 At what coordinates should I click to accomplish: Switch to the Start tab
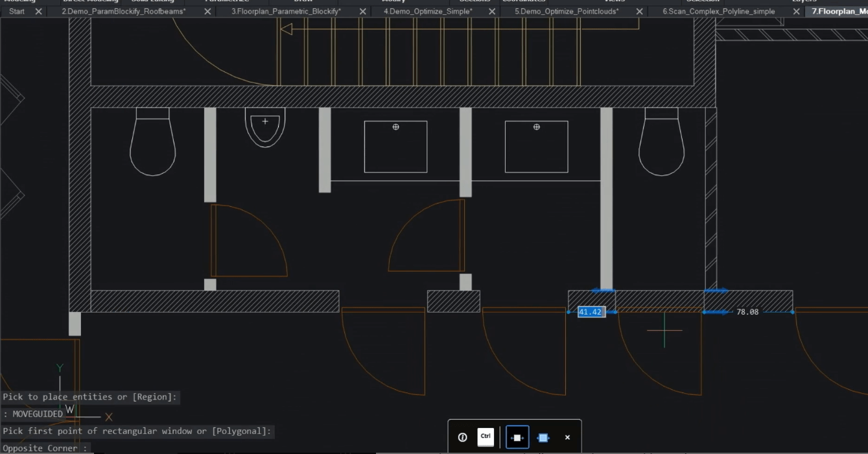17,12
